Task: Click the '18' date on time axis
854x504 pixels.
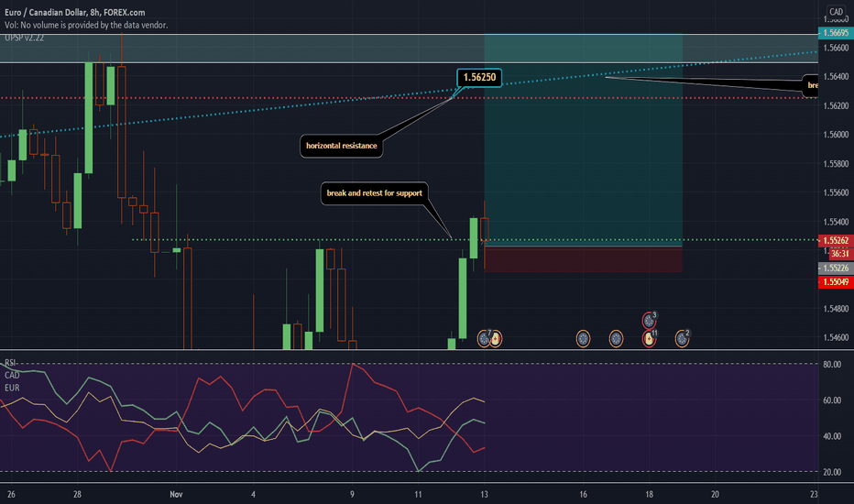Action: (650, 494)
